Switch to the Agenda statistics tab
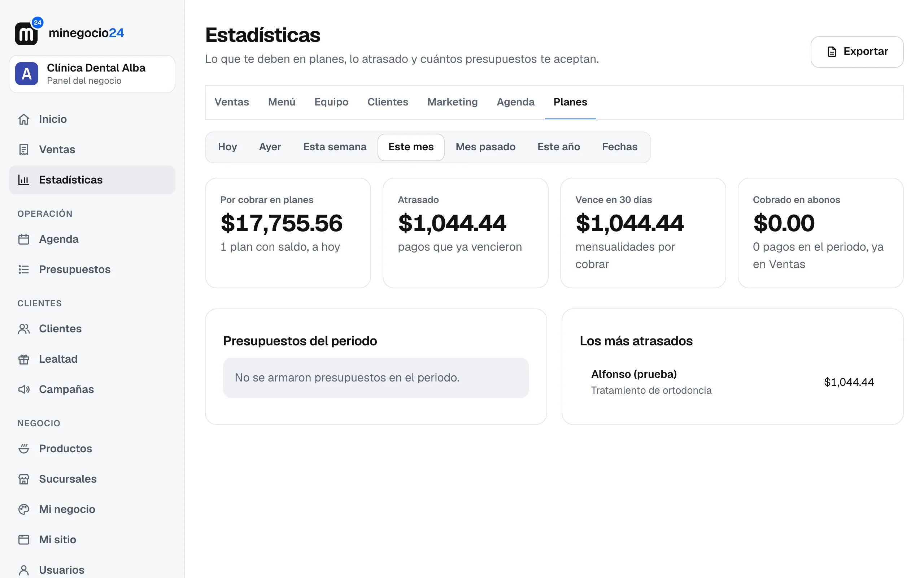 click(515, 102)
